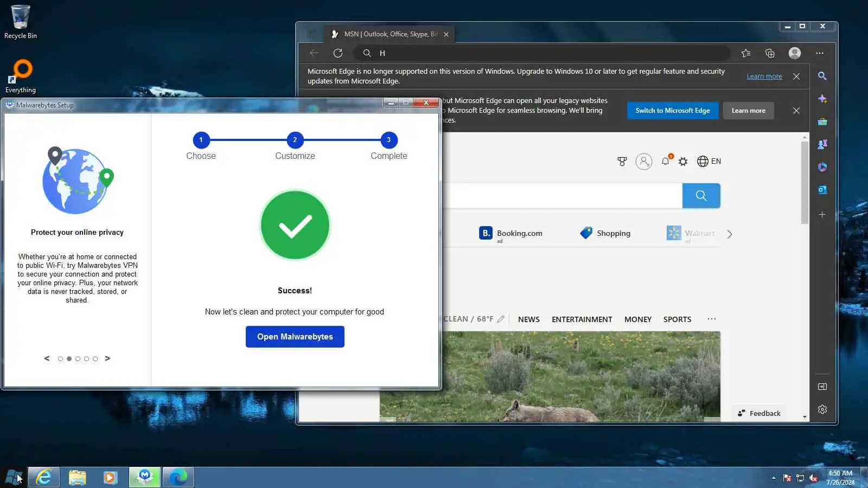Open muted volume icon in system tray
Viewport: 868px width, 488px height.
[x=813, y=478]
